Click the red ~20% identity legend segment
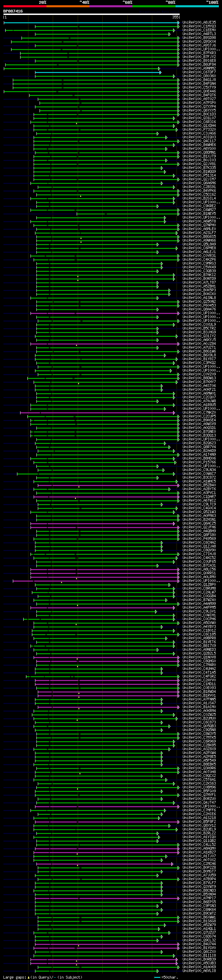Viewport: 222px width, 980px height. pyautogui.click(x=25, y=6)
